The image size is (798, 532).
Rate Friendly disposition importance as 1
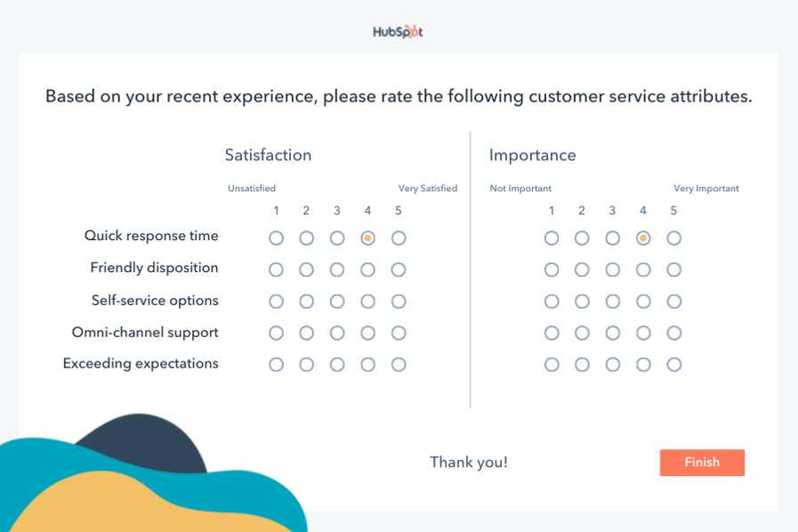tap(552, 270)
